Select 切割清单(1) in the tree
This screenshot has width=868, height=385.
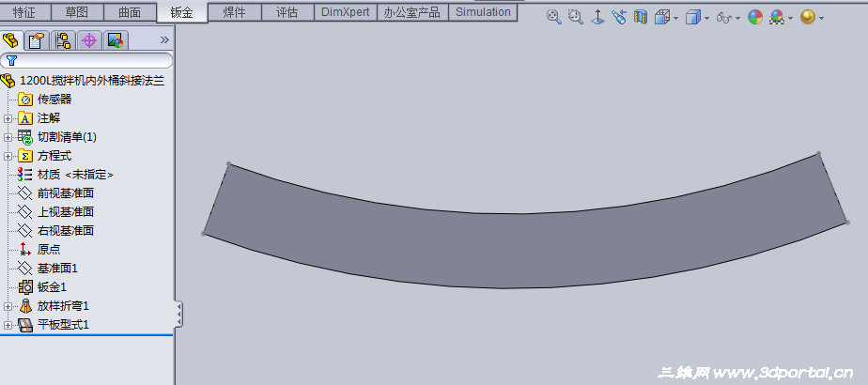[67, 137]
